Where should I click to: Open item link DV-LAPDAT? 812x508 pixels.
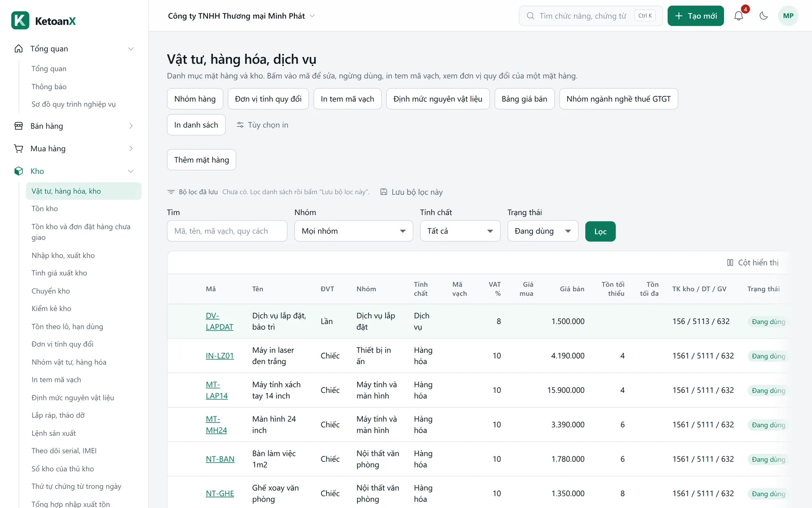click(219, 321)
